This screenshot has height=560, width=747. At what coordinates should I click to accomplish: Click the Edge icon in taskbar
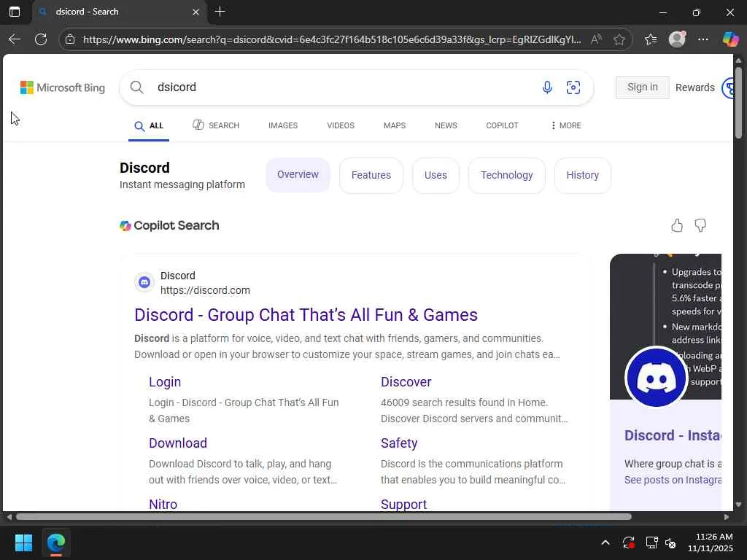click(55, 542)
